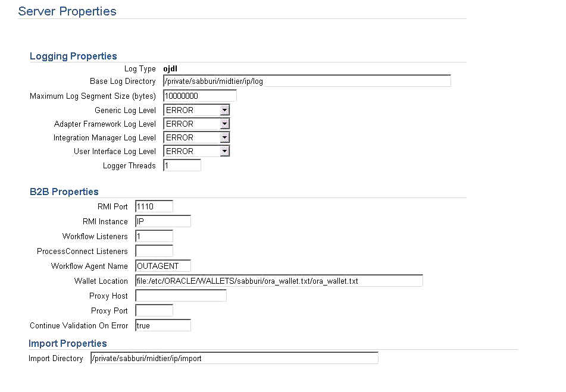Click the Proxy Host label

(109, 296)
